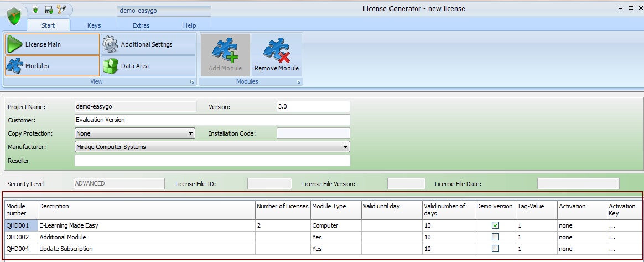Open the Extras ribbon tab

click(141, 25)
